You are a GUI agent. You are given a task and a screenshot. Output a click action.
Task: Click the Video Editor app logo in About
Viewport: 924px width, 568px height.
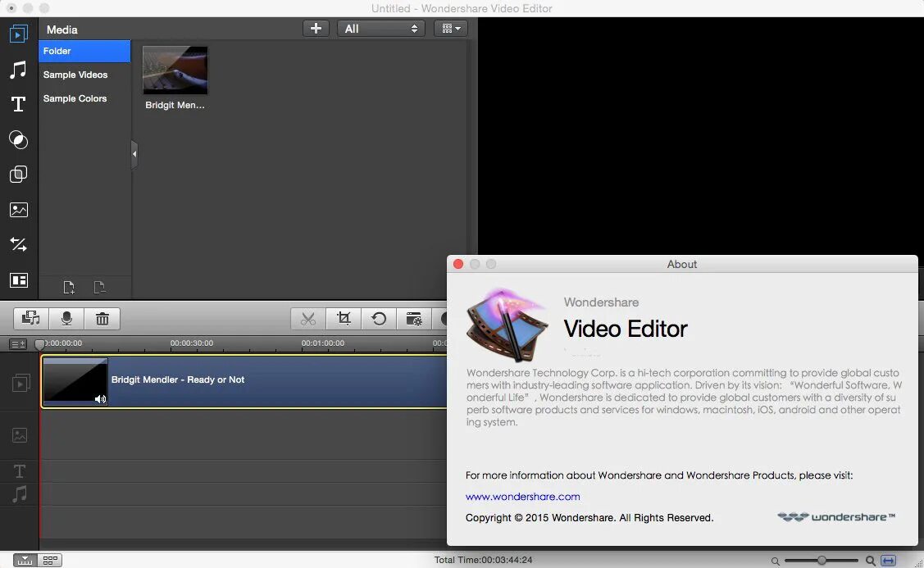(x=508, y=325)
